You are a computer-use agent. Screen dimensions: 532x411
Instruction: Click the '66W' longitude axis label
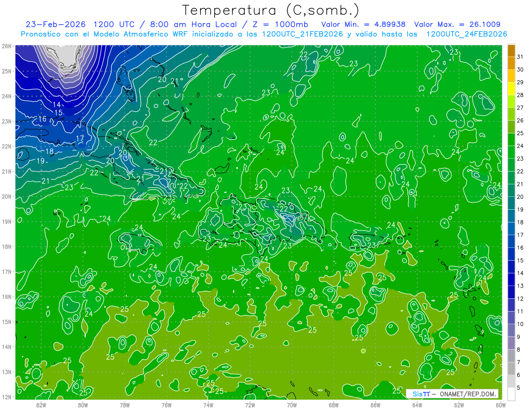pyautogui.click(x=375, y=404)
